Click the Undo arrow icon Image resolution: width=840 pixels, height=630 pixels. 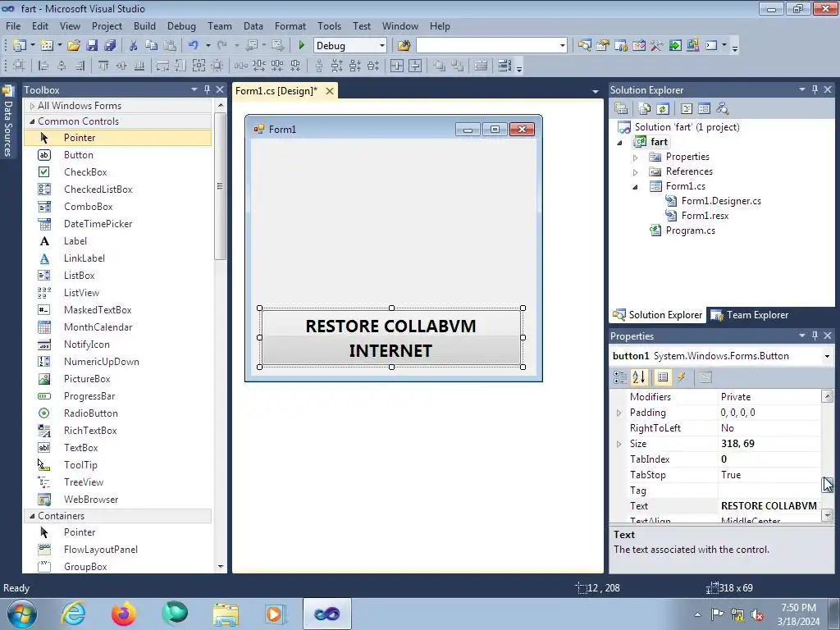pyautogui.click(x=194, y=46)
